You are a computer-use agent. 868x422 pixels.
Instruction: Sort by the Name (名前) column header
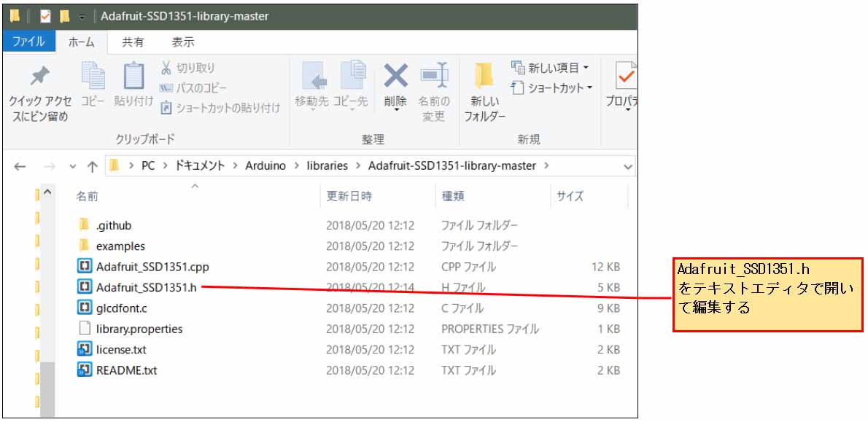(88, 196)
